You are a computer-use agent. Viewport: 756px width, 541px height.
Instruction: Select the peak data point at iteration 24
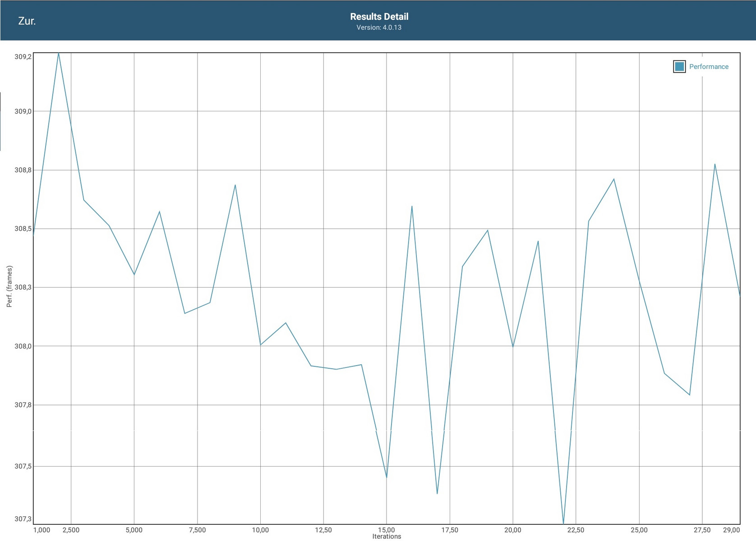click(x=614, y=179)
